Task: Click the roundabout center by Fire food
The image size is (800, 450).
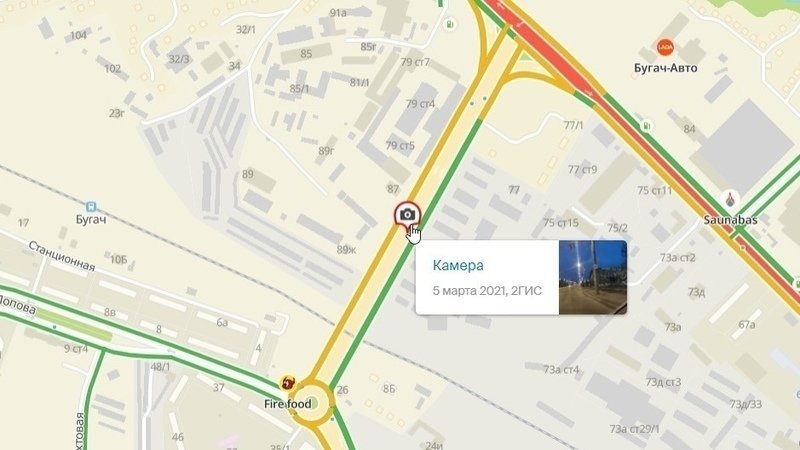Action: coord(312,403)
